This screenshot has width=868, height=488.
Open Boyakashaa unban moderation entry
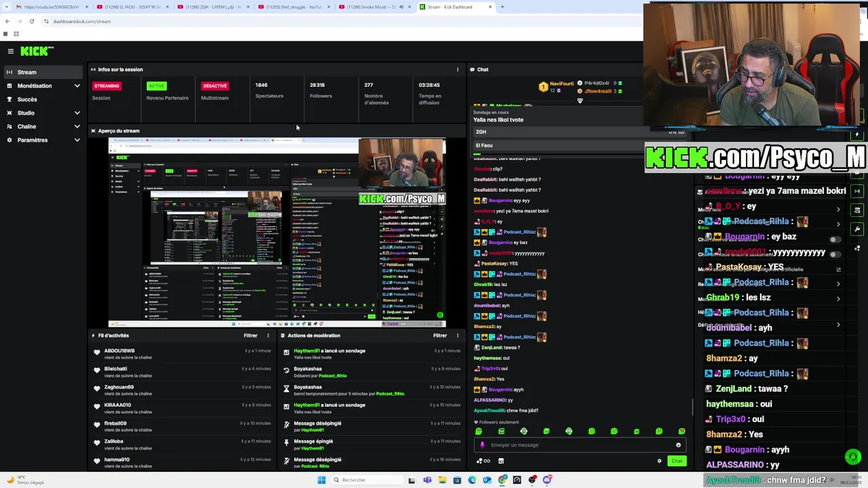tap(372, 373)
